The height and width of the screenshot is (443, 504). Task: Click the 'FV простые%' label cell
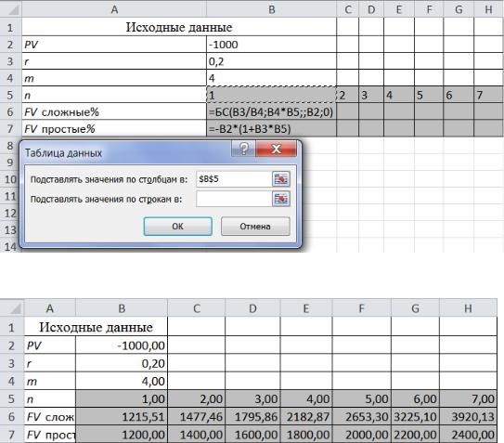click(114, 128)
